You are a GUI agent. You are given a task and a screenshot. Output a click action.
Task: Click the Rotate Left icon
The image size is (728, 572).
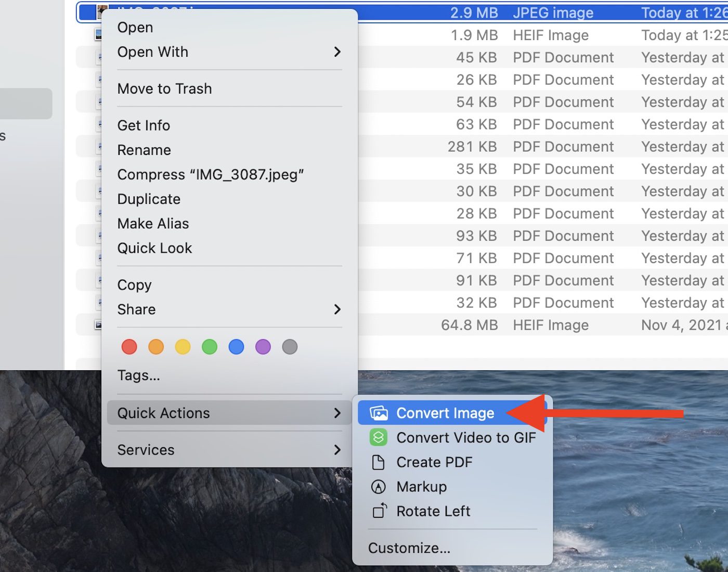click(x=380, y=511)
